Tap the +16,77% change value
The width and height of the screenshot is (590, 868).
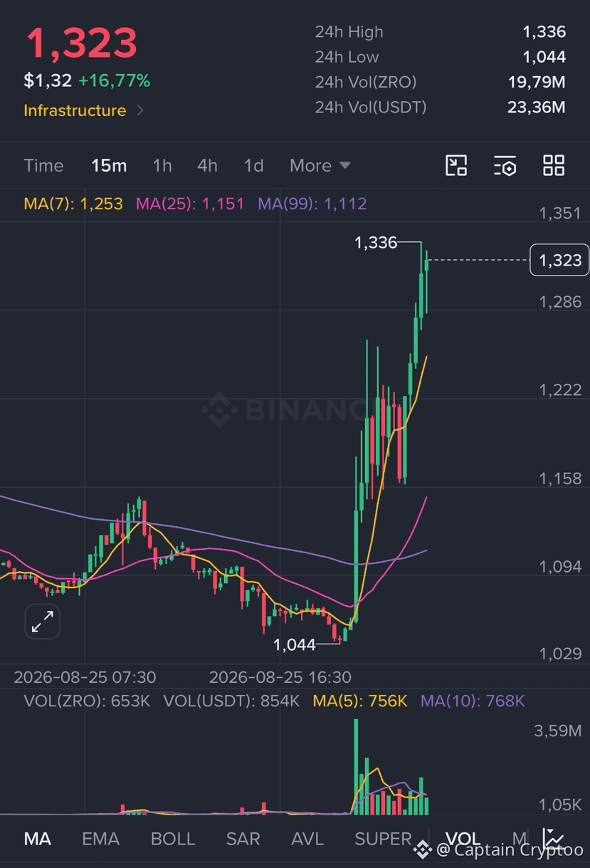[x=114, y=81]
